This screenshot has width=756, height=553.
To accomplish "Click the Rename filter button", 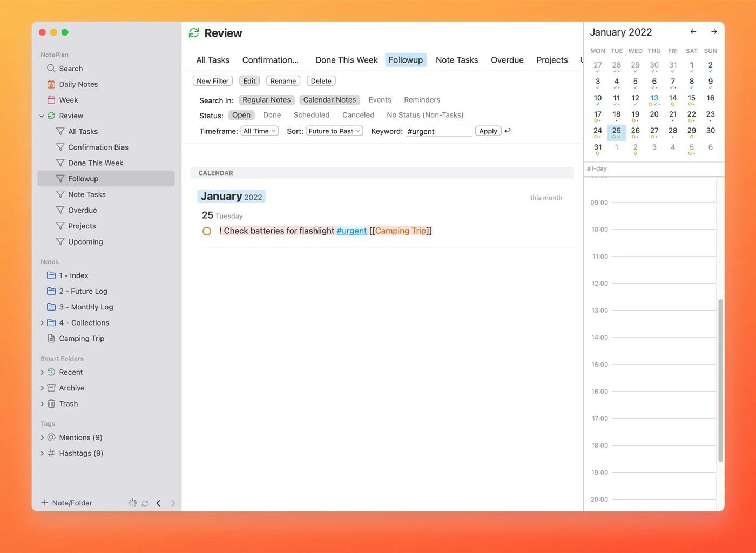I will point(283,81).
